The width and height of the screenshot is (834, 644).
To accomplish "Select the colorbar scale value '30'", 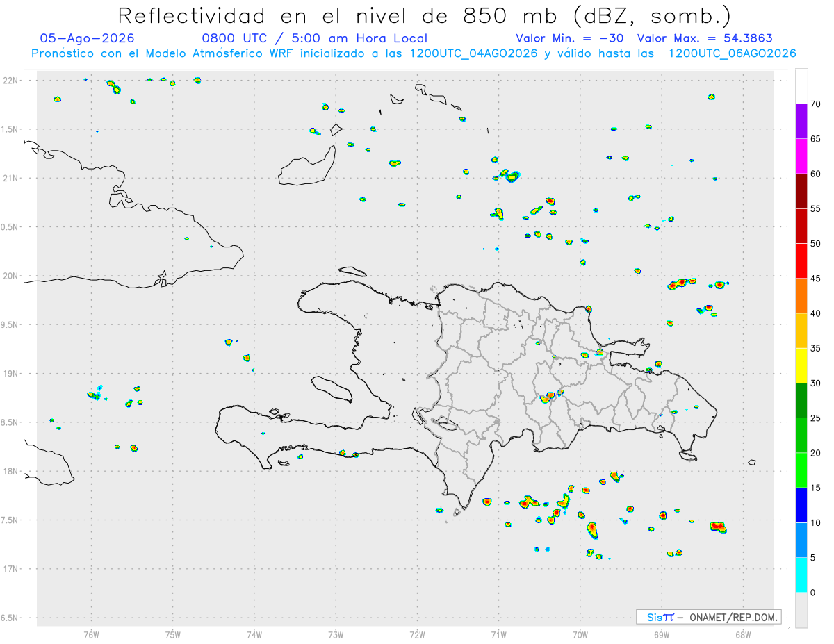I will coord(816,383).
